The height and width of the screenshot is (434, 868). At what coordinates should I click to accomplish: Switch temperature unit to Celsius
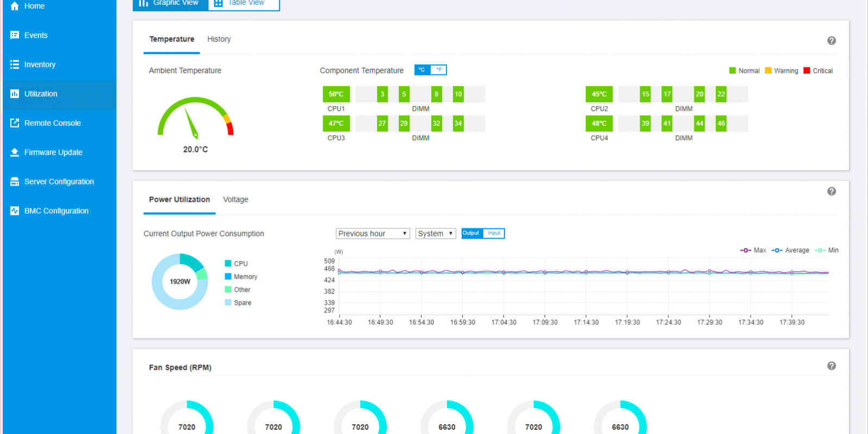pos(422,70)
